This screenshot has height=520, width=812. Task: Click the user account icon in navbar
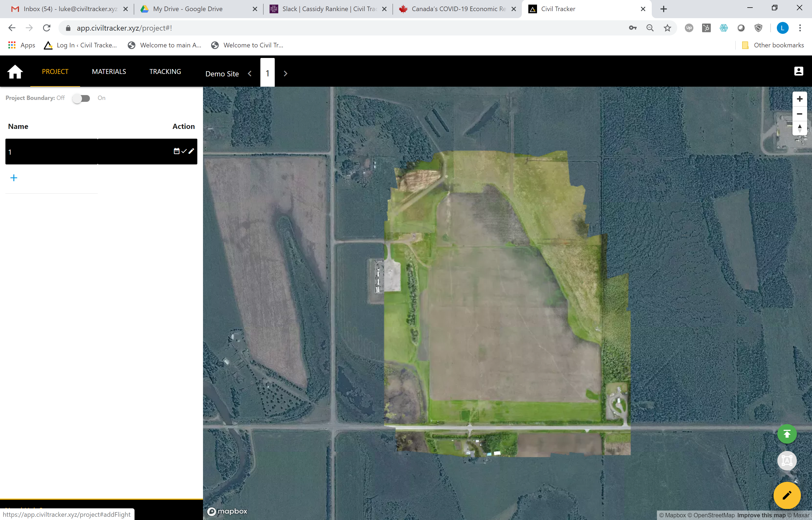[x=798, y=71]
